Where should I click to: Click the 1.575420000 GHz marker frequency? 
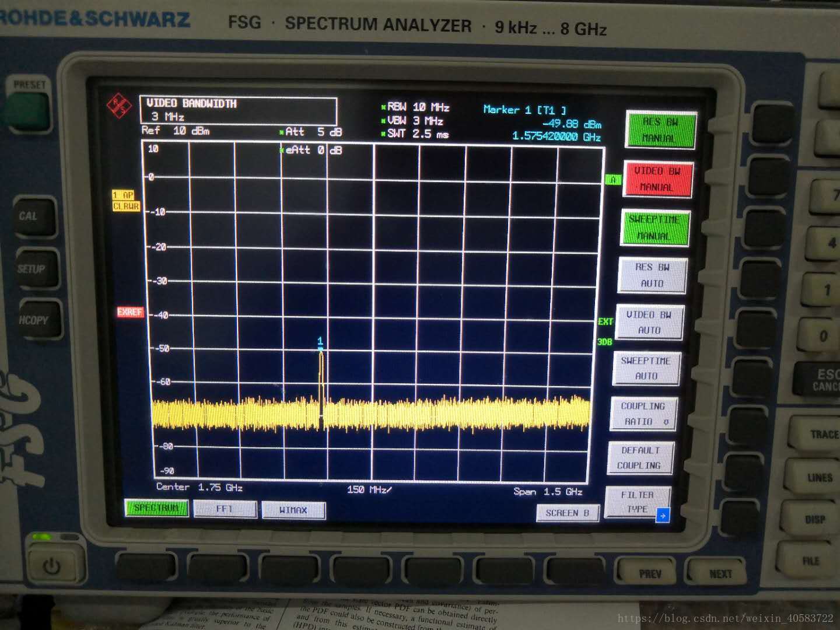tap(556, 136)
